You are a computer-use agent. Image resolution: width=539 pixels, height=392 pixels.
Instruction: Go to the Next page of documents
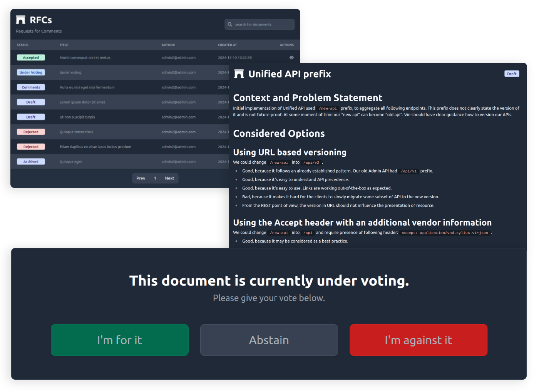click(x=169, y=178)
